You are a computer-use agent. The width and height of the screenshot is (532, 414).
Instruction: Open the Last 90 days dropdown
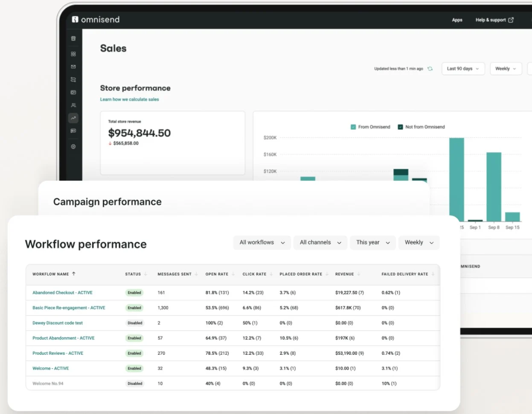[463, 69]
